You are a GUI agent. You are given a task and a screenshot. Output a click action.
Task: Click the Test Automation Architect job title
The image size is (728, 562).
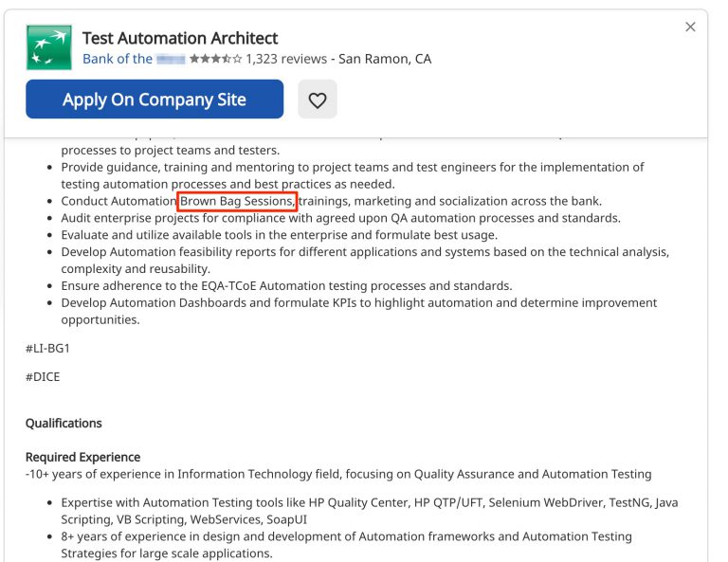point(180,38)
